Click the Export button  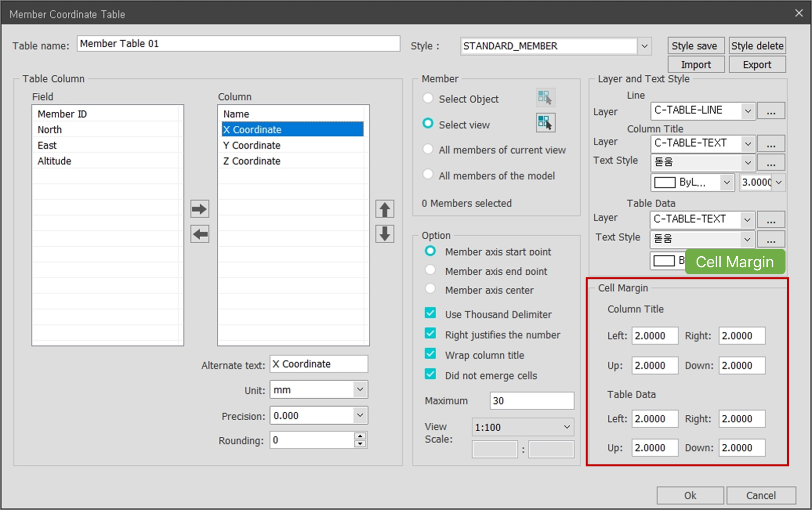coord(757,65)
